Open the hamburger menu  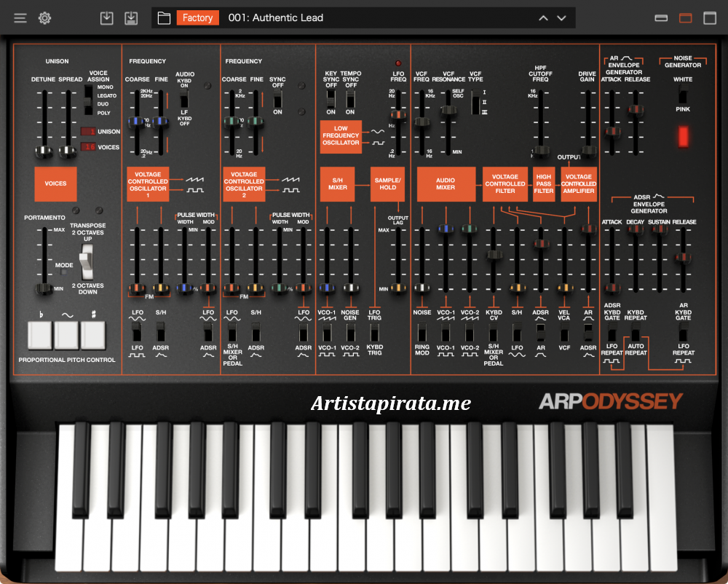click(20, 17)
